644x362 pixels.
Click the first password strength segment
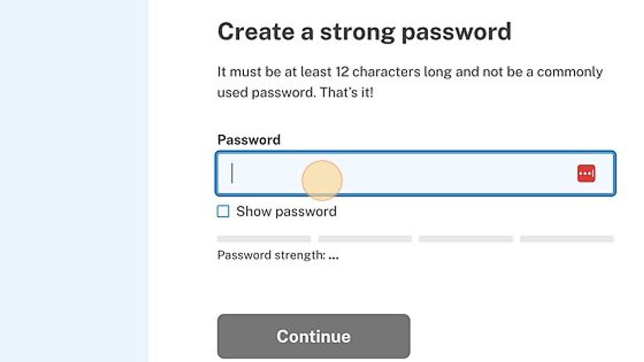coord(264,238)
